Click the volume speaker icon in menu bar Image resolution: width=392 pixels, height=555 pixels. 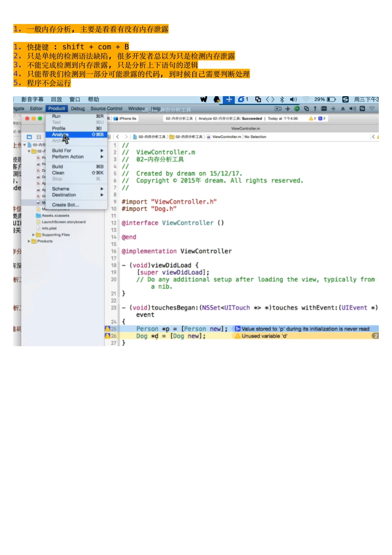click(x=293, y=99)
